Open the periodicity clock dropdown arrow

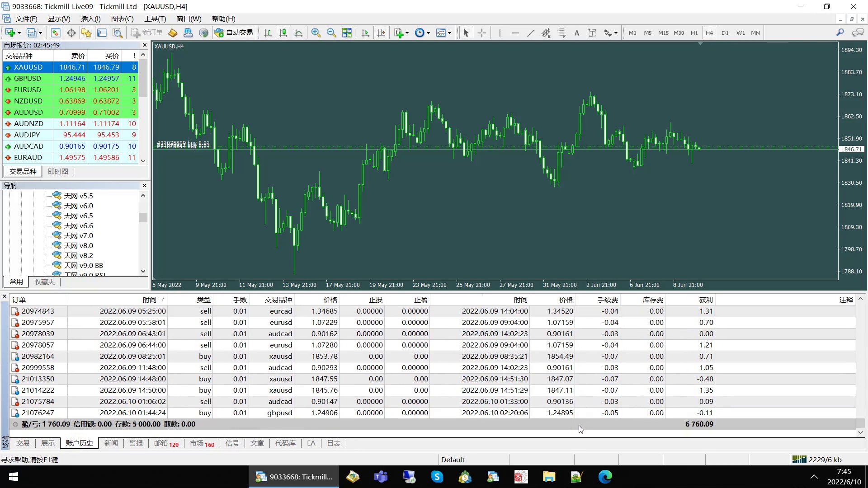[x=428, y=33]
